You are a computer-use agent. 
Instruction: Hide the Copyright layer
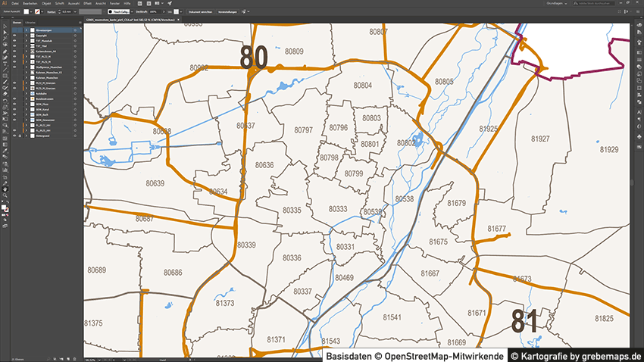click(14, 35)
